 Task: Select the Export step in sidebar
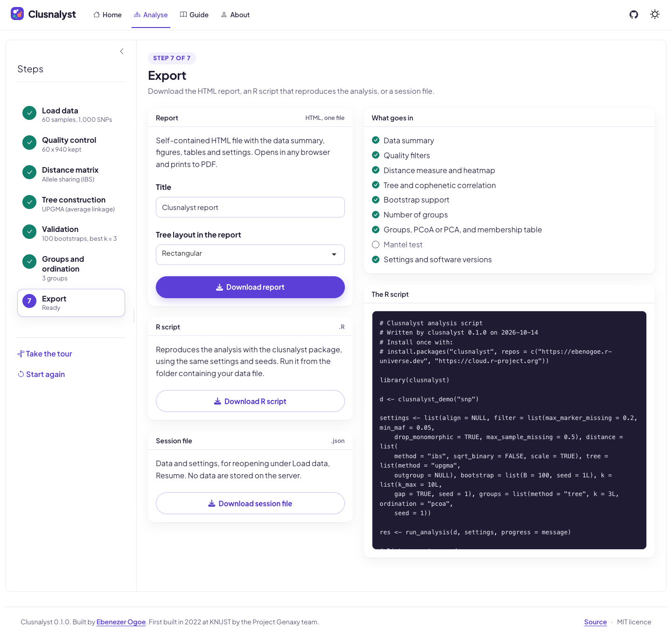71,303
